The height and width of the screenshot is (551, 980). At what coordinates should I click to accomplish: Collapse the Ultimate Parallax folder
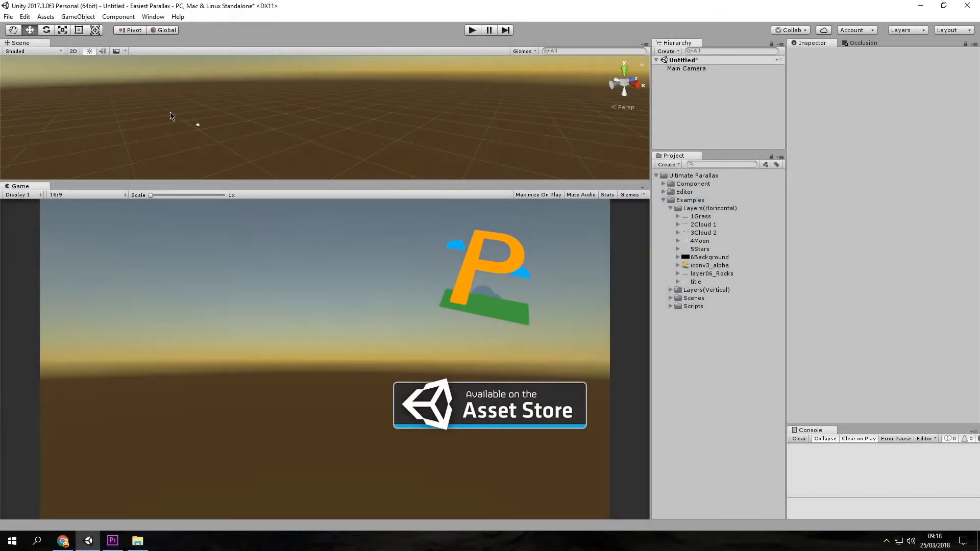(x=656, y=176)
